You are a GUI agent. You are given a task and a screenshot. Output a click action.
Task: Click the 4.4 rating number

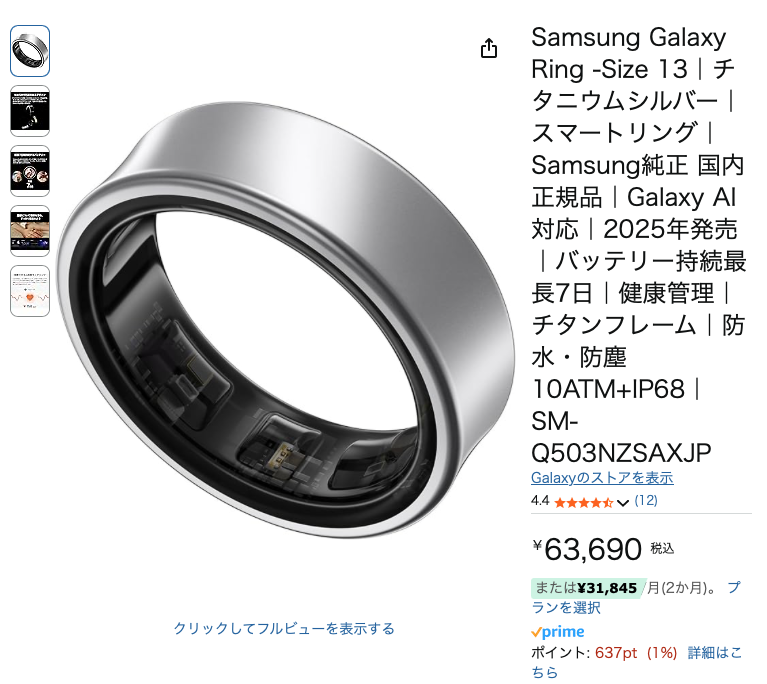[x=540, y=501]
